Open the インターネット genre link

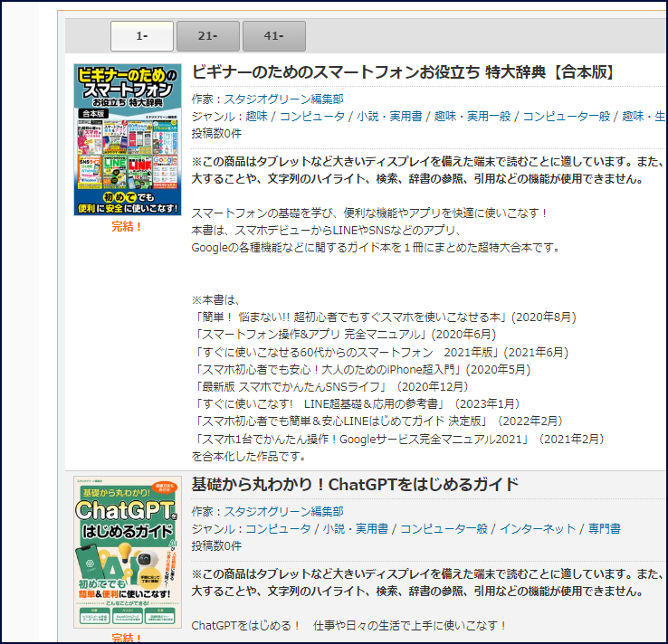(x=538, y=528)
